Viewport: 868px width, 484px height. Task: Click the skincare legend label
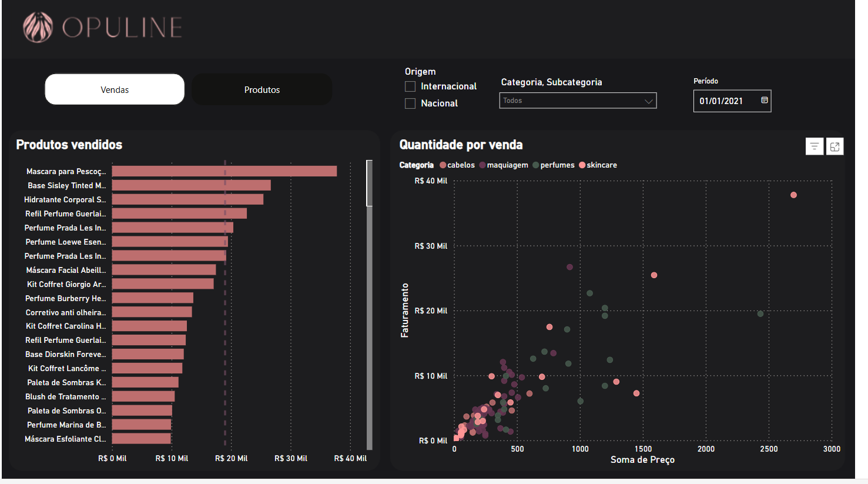(x=602, y=165)
